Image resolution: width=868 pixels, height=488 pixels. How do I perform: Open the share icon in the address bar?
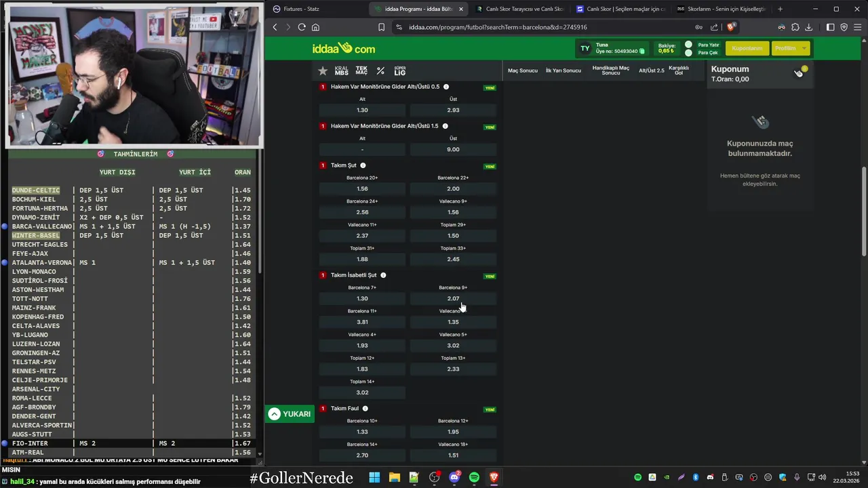pos(714,27)
